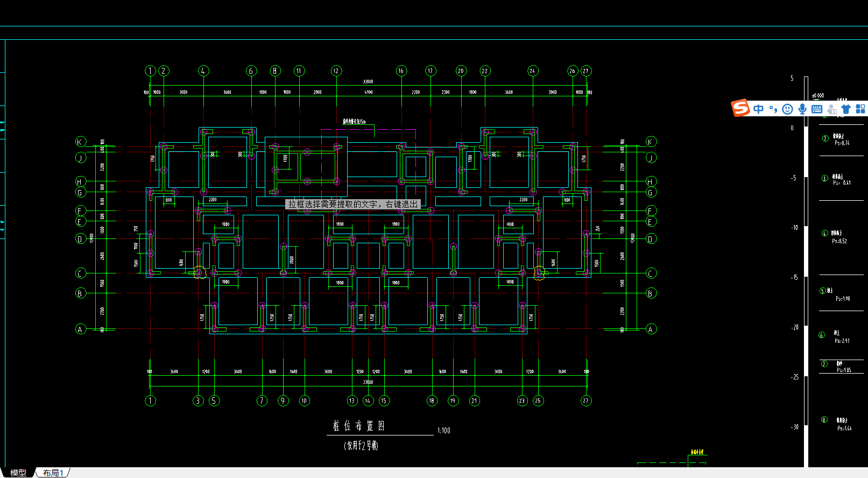Select axis bubble 23

(522, 400)
